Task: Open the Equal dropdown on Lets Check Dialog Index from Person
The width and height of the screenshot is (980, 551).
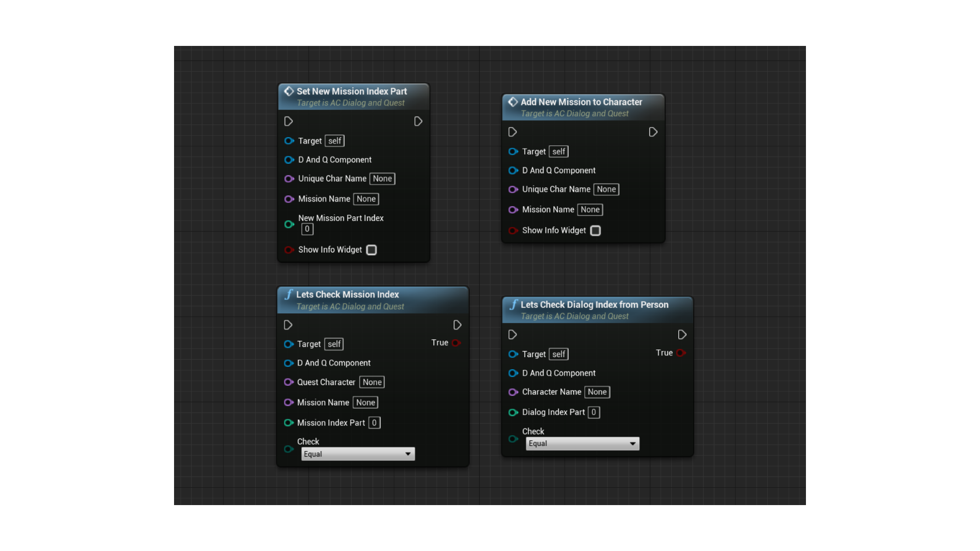Action: click(x=582, y=443)
